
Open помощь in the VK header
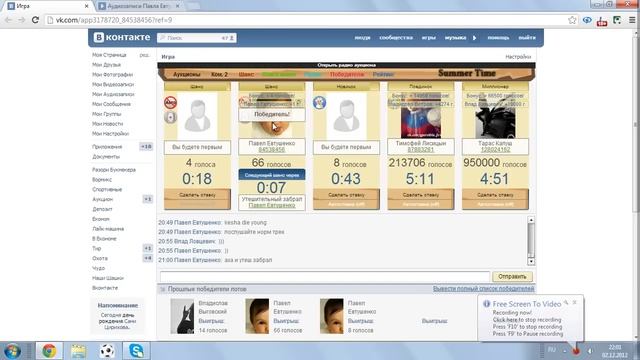(498, 38)
